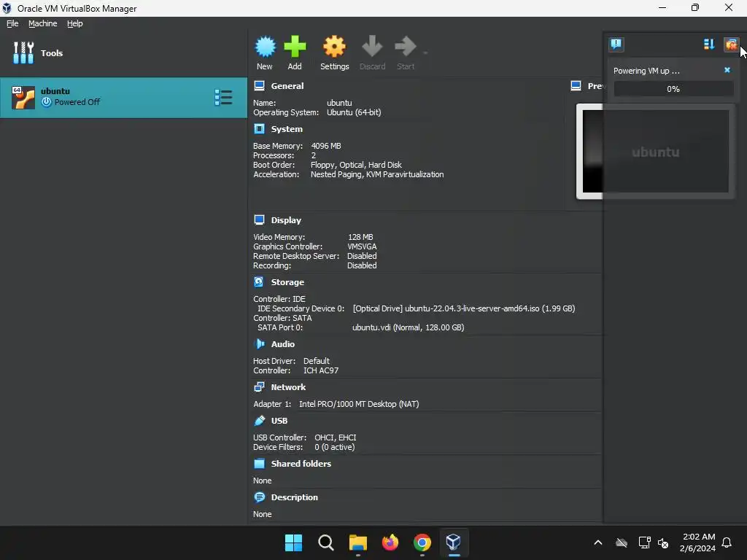Open the ubuntu machine's list menu icon
747x560 pixels.
(x=223, y=97)
